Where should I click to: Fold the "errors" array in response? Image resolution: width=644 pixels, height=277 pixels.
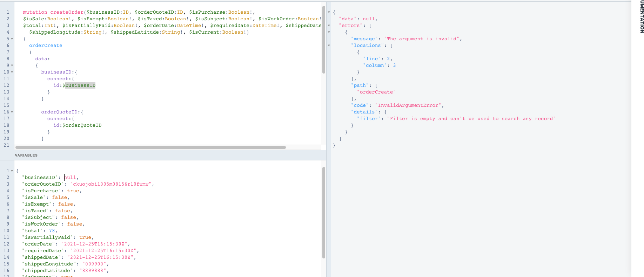click(329, 26)
